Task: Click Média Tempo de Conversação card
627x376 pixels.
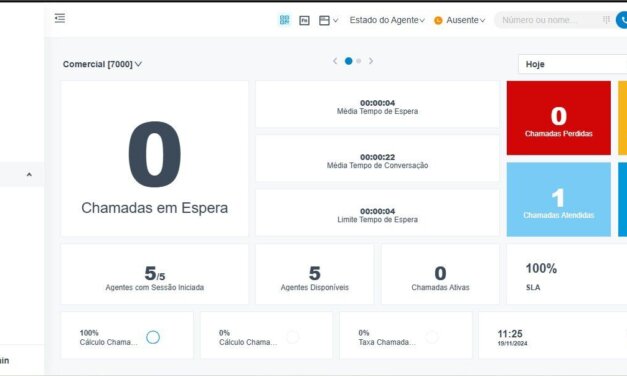Action: 377,158
